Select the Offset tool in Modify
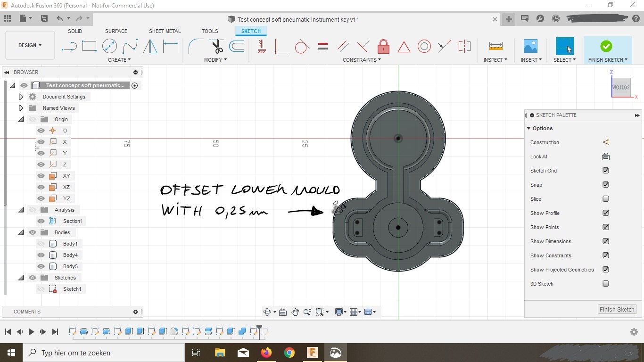 (237, 46)
